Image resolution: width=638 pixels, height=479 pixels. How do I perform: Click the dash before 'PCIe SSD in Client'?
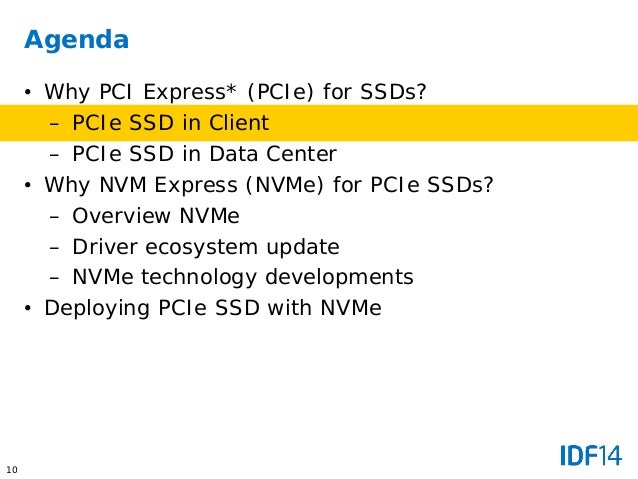pyautogui.click(x=55, y=124)
